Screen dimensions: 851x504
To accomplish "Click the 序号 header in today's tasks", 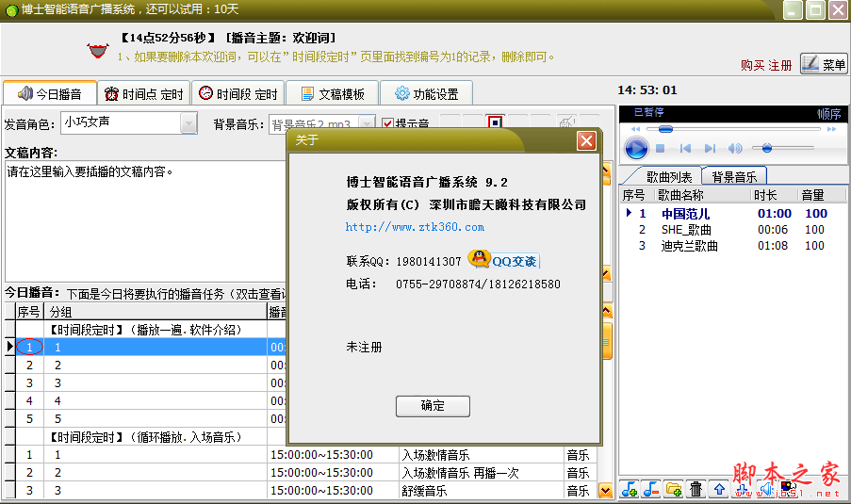I will tap(29, 312).
